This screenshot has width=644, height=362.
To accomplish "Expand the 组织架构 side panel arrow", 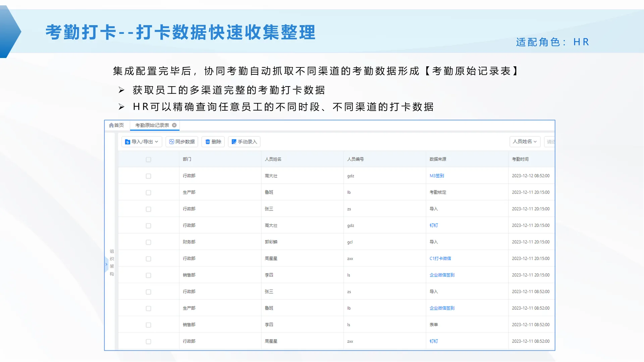I will point(106,264).
